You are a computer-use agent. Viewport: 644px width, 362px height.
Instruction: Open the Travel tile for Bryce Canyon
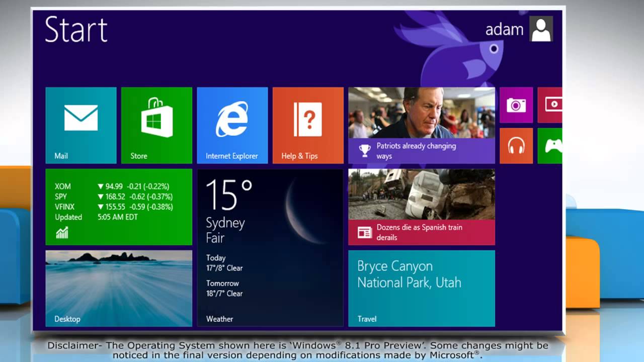click(422, 289)
